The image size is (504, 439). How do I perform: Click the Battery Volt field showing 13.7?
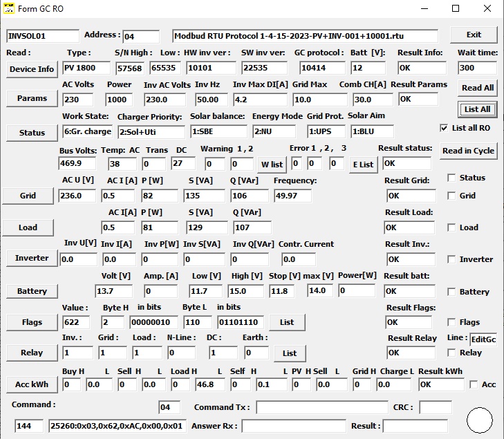(114, 291)
